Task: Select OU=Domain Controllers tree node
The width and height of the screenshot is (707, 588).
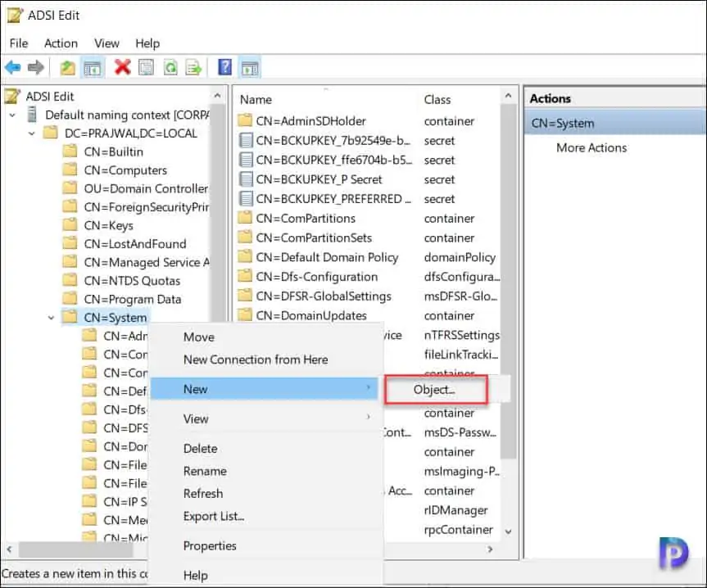Action: click(x=146, y=188)
